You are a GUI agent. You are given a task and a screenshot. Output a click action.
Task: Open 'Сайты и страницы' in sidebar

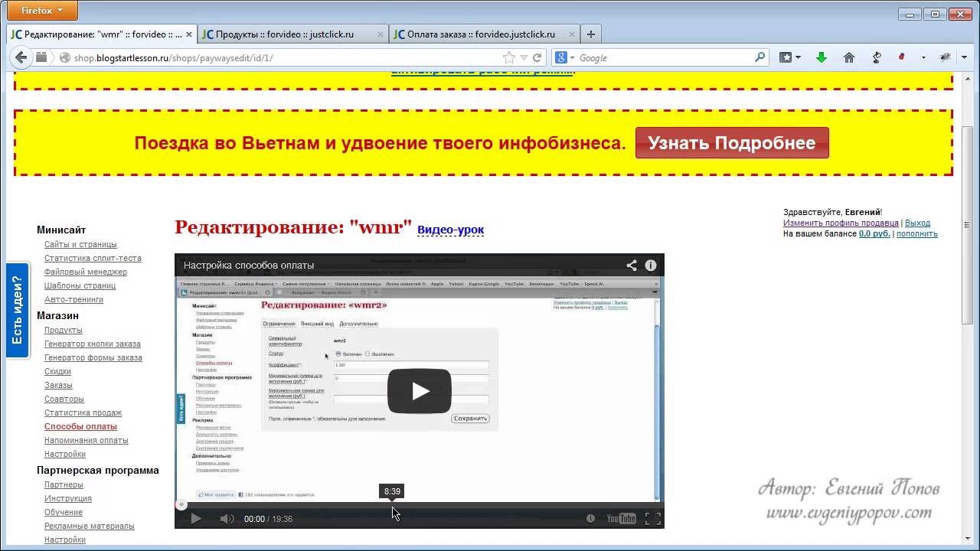coord(80,244)
